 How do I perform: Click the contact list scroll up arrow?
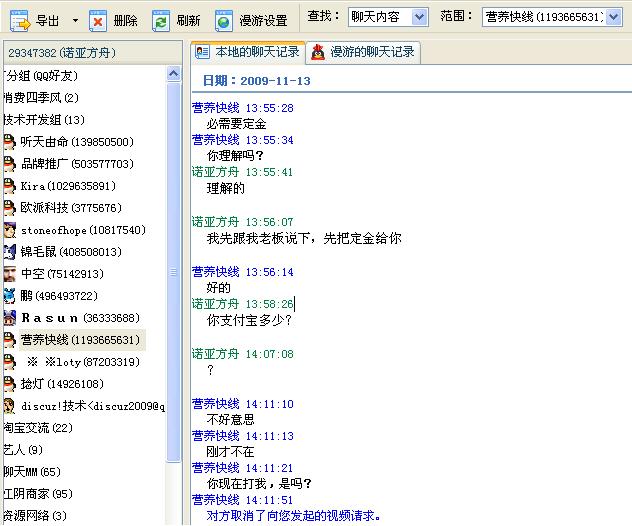(x=174, y=73)
